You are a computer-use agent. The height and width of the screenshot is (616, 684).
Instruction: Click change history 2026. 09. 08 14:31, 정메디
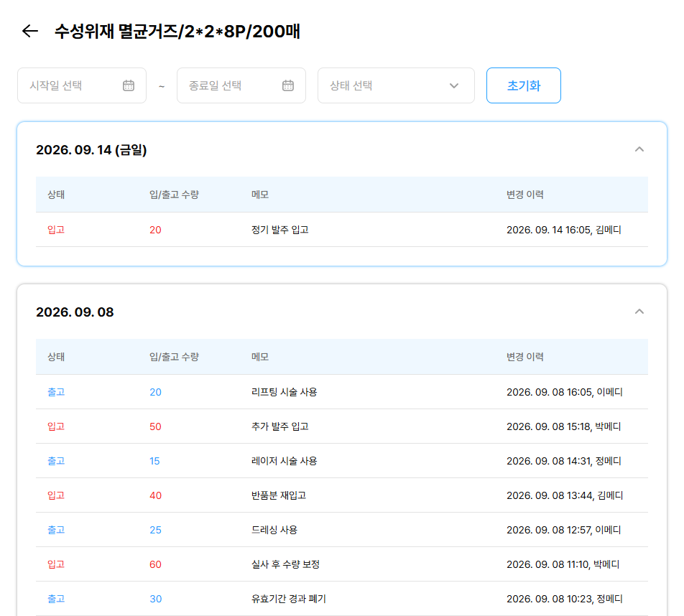563,461
